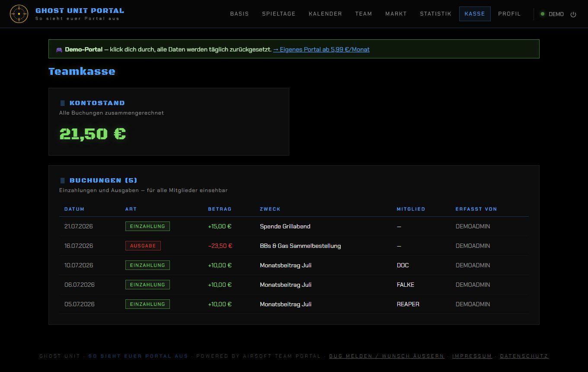Show the Statistik page
The image size is (588, 372).
[436, 14]
